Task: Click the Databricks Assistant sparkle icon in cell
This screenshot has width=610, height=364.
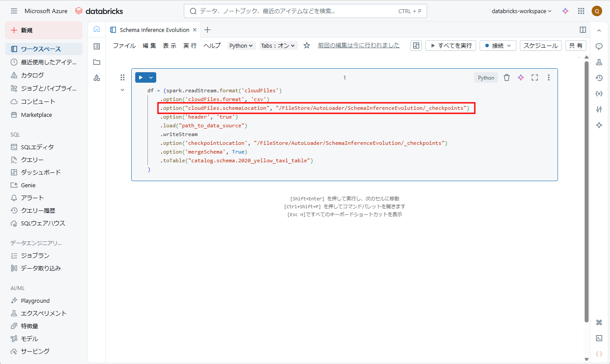Action: pos(520,77)
